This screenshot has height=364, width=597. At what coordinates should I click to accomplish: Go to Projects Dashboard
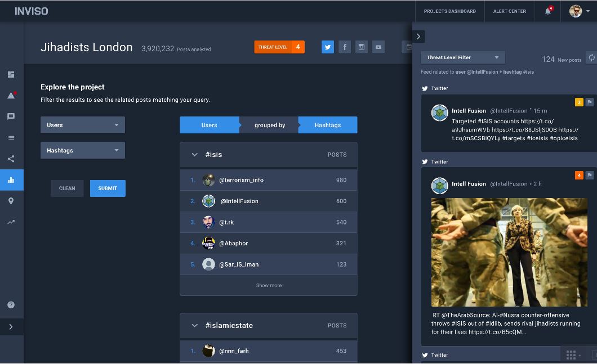pyautogui.click(x=449, y=11)
